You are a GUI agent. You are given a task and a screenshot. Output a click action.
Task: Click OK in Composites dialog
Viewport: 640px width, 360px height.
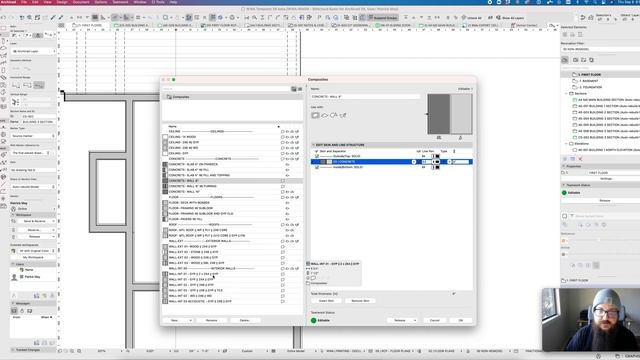[x=461, y=320]
